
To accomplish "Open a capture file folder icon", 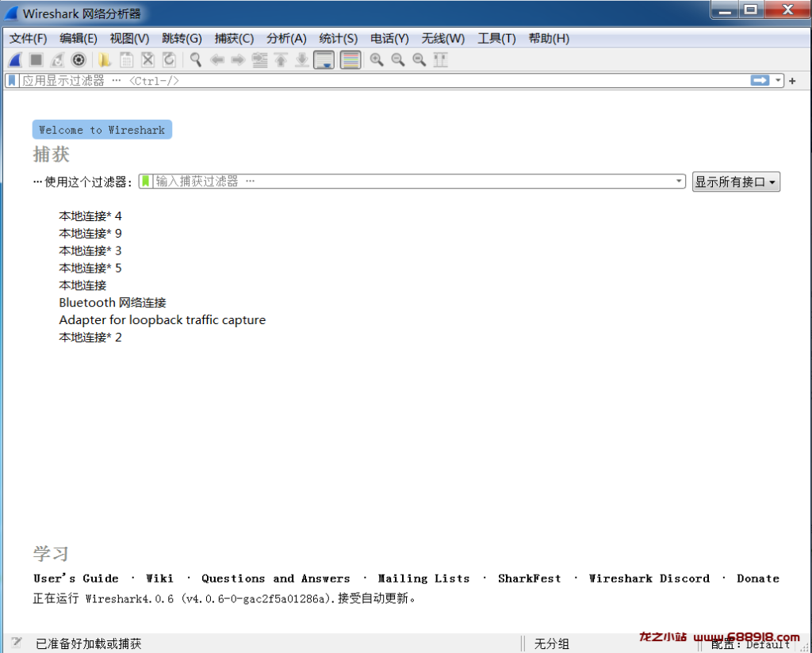I will pyautogui.click(x=105, y=60).
